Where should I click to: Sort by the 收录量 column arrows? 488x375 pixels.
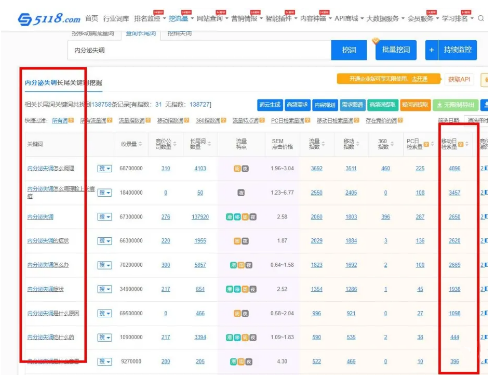point(140,144)
